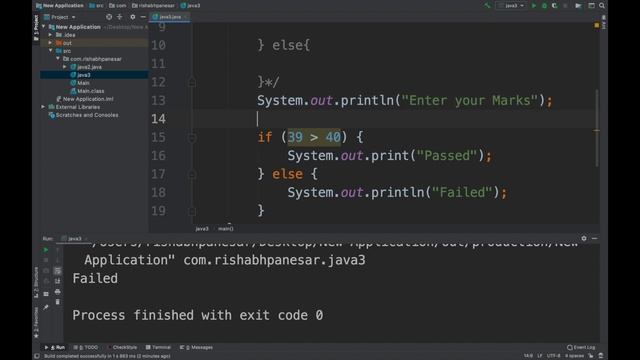Click scroll-to-end icon in Run console
The image size is (640, 360).
pyautogui.click(x=58, y=281)
